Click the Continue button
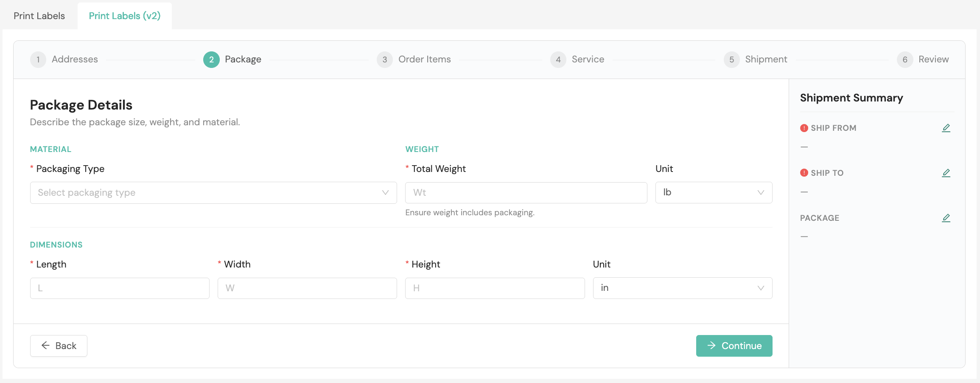The image size is (980, 383). click(734, 346)
